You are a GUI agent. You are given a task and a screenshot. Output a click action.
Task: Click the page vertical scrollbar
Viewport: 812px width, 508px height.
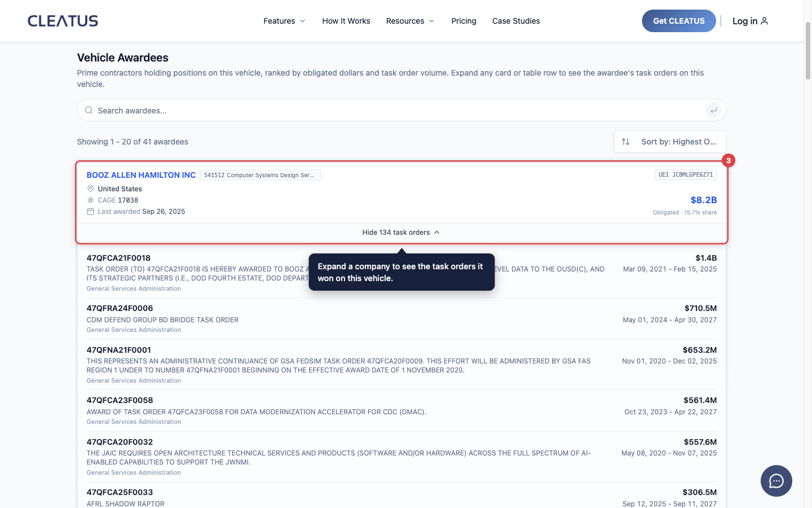(807, 51)
